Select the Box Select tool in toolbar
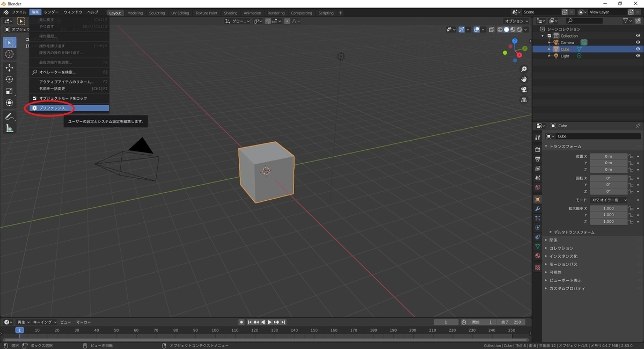Image resolution: width=644 pixels, height=349 pixels. pos(10,42)
